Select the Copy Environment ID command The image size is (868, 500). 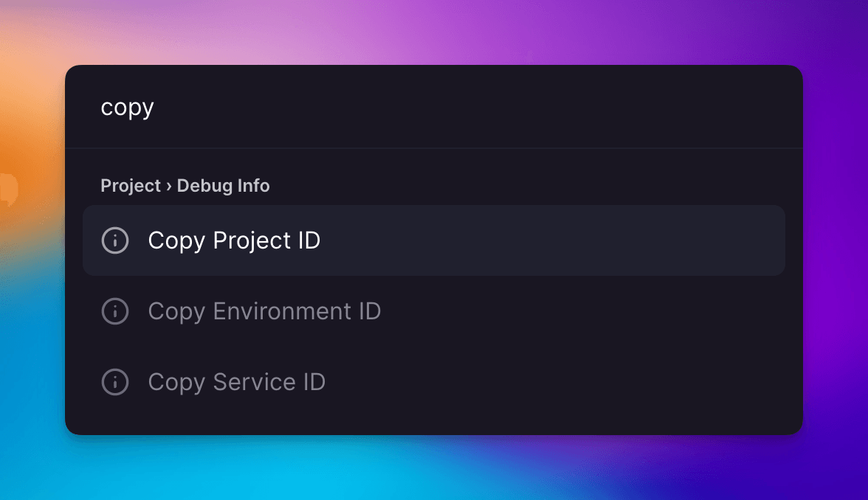pyautogui.click(x=264, y=311)
